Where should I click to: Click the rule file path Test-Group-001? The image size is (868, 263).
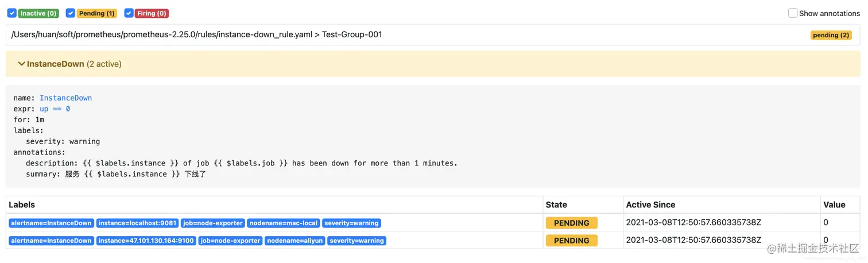click(197, 34)
